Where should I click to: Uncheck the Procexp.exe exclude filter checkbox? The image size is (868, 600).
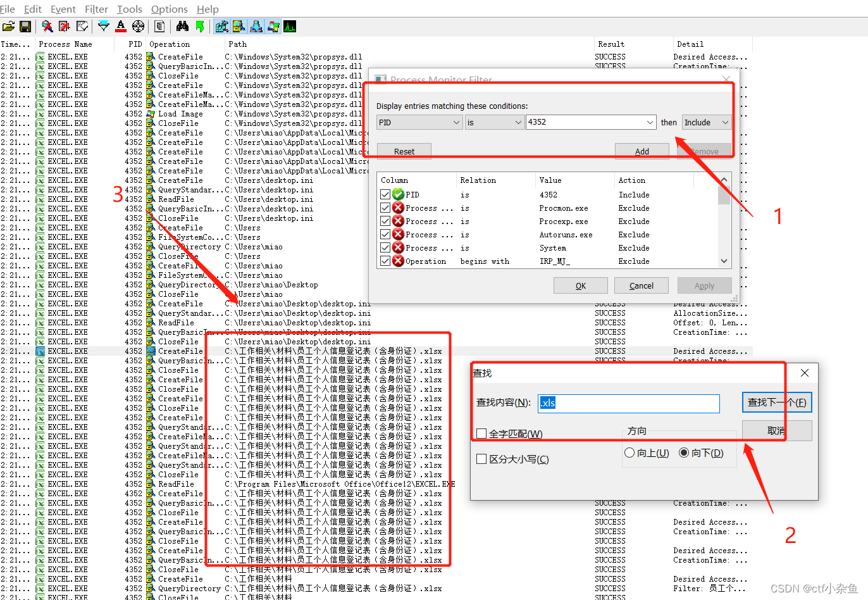[x=385, y=221]
